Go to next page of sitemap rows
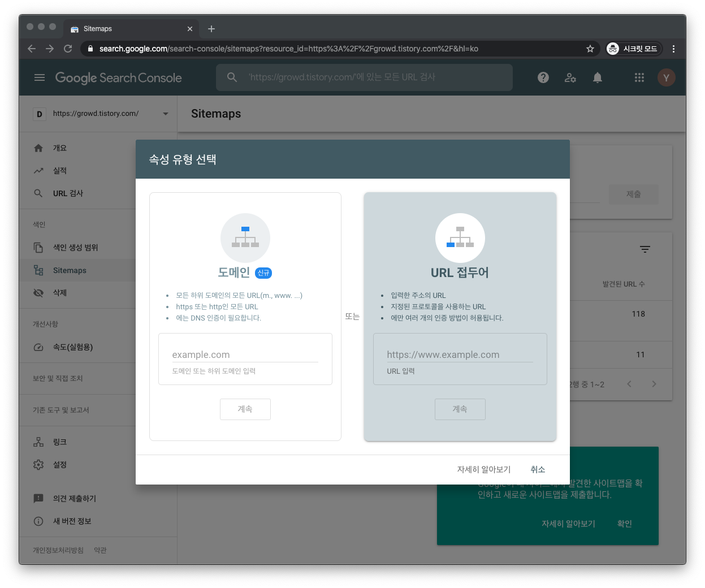The width and height of the screenshot is (705, 588). [x=654, y=384]
